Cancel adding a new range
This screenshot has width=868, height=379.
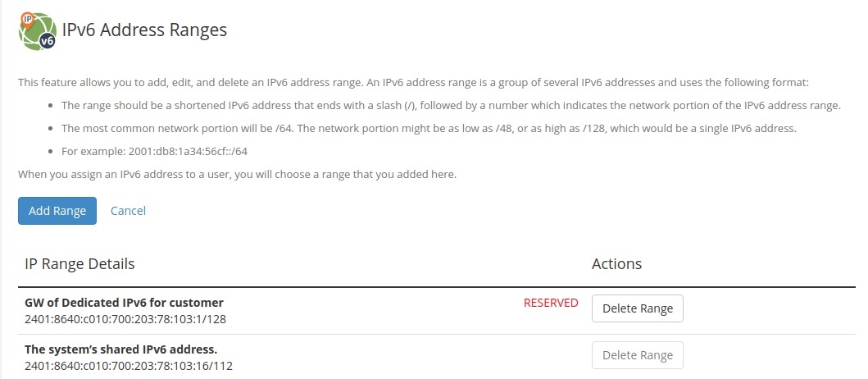[x=128, y=211]
